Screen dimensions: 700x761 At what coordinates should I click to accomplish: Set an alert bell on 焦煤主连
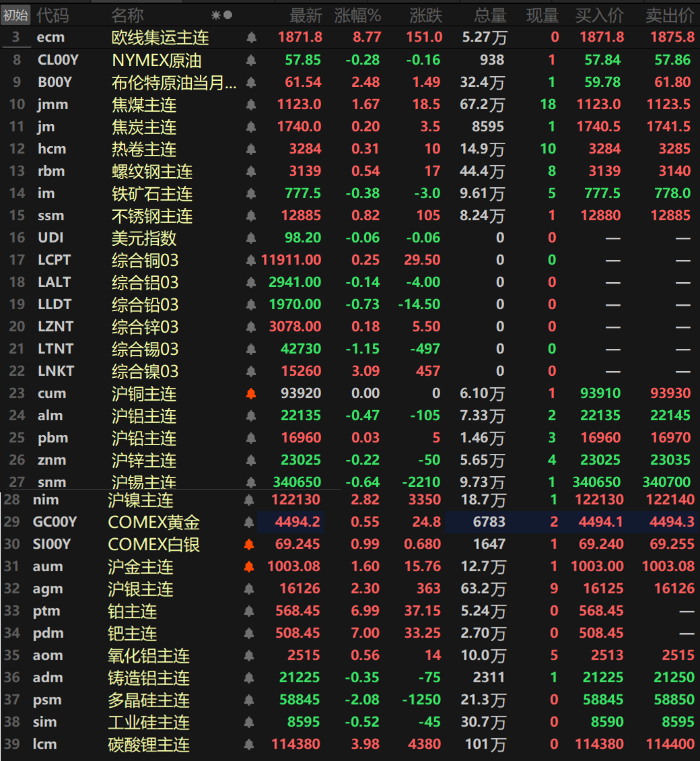tap(251, 104)
